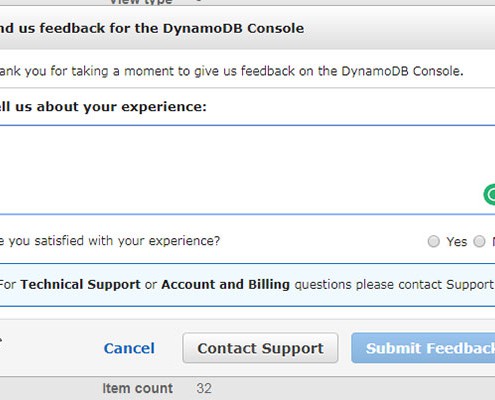Click the 'Tell us about your experience' label
Viewport: 495px width, 400px height.
103,107
